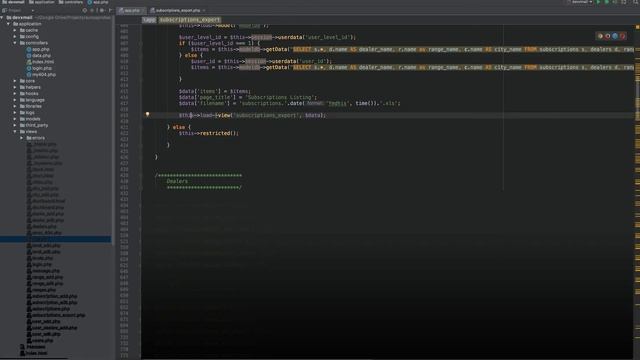The height and width of the screenshot is (360, 640).
Task: Select login.php under controllers folder
Action: [x=42, y=68]
